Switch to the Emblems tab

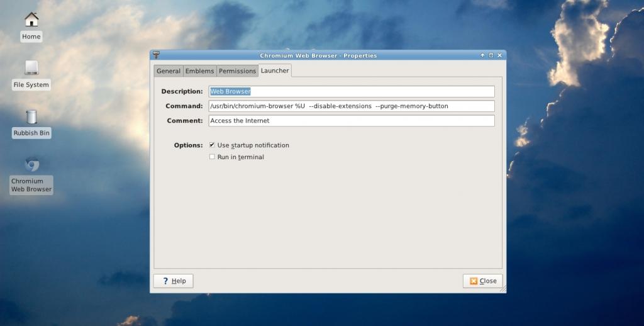click(199, 70)
